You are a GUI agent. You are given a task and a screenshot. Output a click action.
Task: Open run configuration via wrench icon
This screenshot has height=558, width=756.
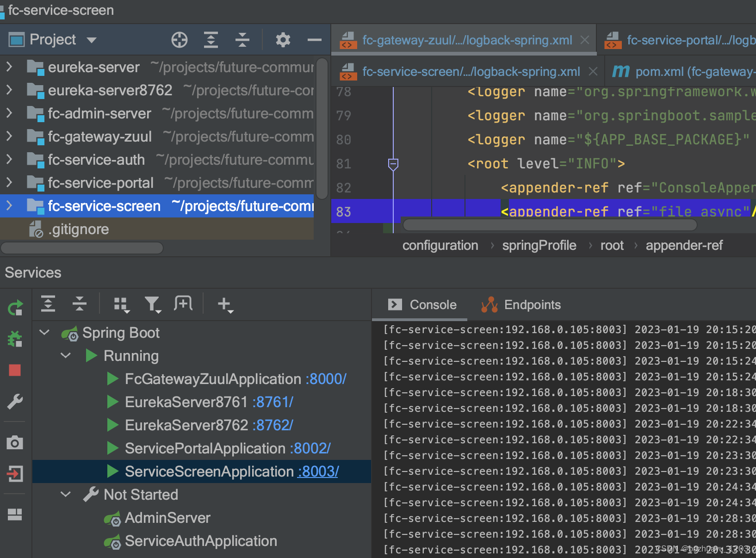pyautogui.click(x=15, y=401)
